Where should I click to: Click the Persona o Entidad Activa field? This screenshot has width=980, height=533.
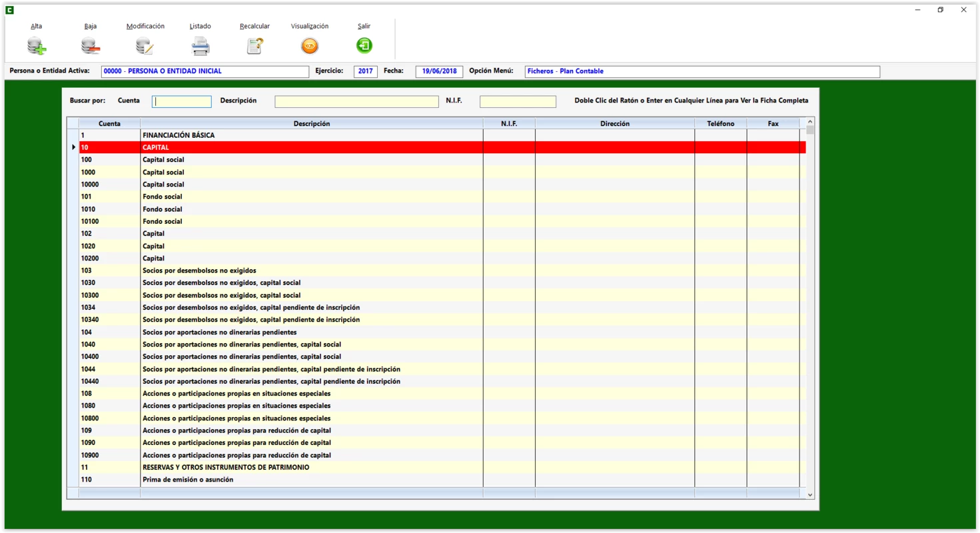pos(205,71)
